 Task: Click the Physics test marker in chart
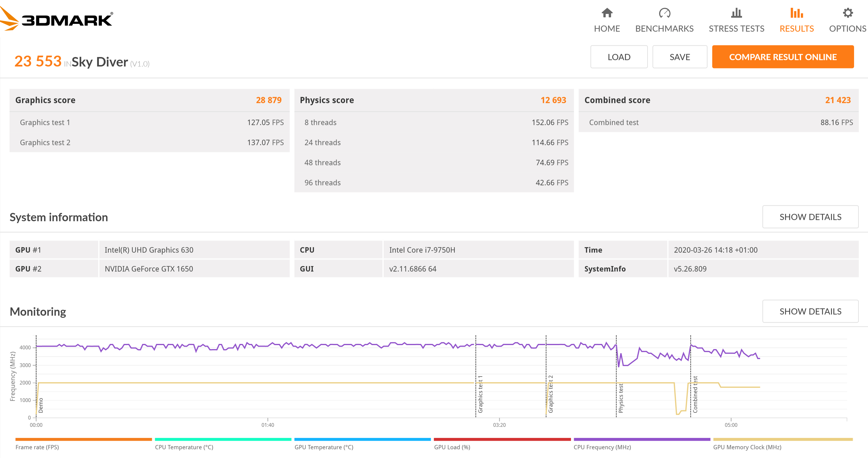(621, 398)
